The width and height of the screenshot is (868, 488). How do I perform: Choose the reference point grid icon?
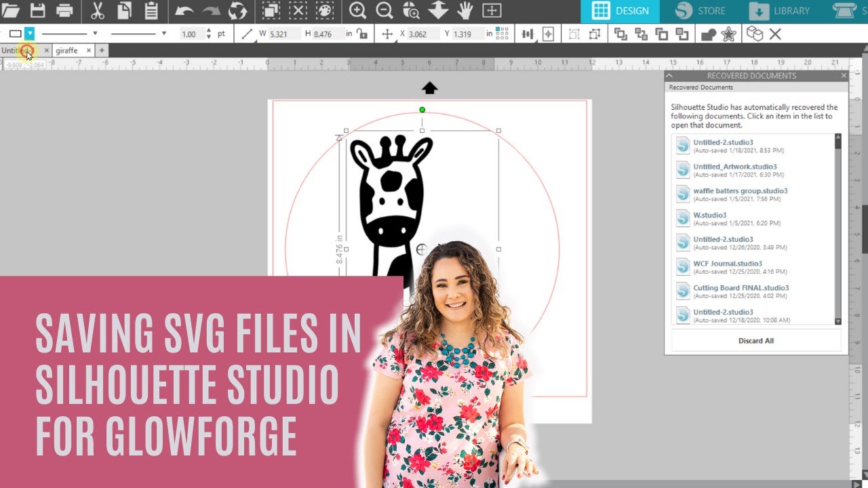tap(502, 33)
